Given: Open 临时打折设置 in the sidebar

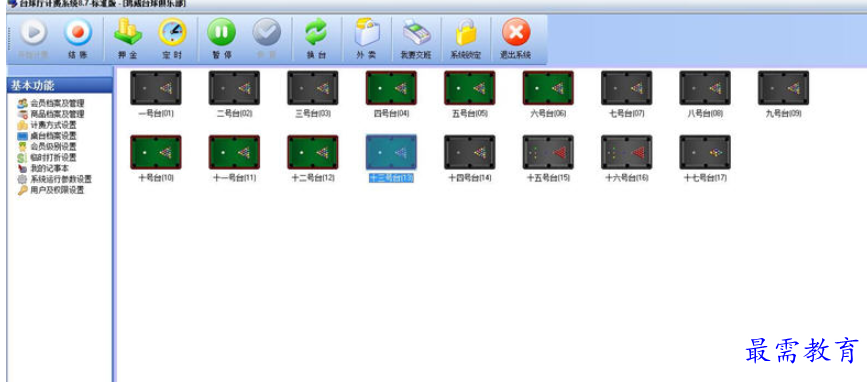Looking at the screenshot, I should [47, 158].
